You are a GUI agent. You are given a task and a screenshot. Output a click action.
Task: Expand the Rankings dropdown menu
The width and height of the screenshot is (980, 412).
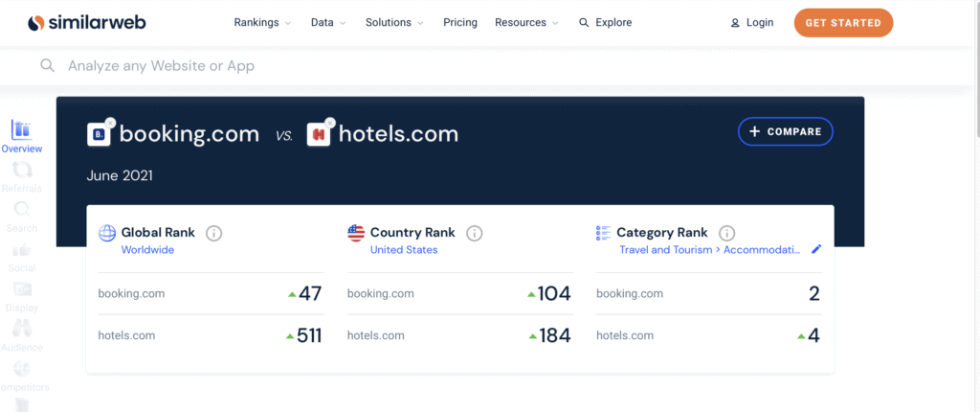coord(262,22)
